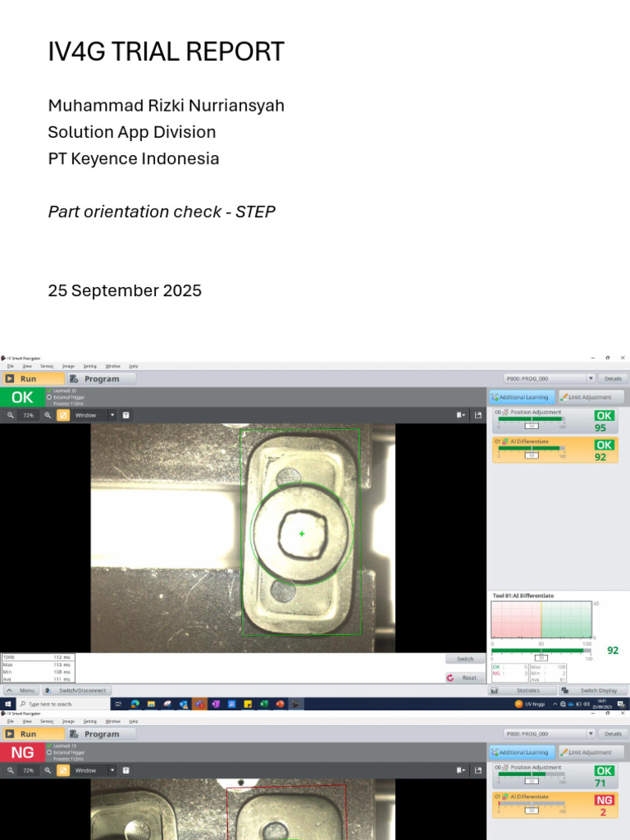Open the Window view dropdown in OK window
630x840 pixels.
(x=94, y=415)
